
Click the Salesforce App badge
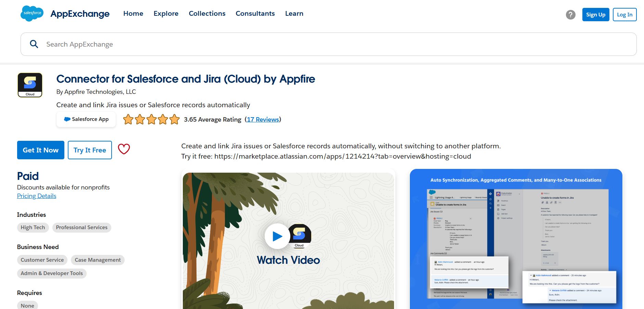[x=86, y=119]
